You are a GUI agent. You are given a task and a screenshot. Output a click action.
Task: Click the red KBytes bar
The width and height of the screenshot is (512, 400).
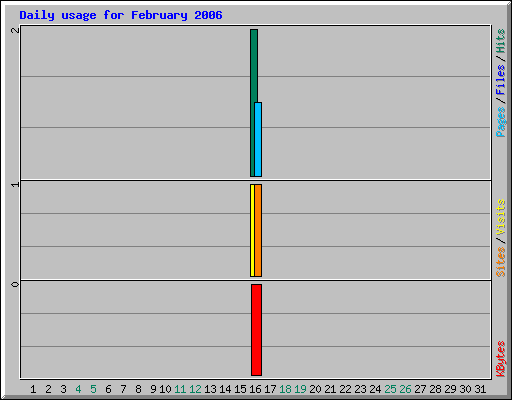pyautogui.click(x=256, y=330)
